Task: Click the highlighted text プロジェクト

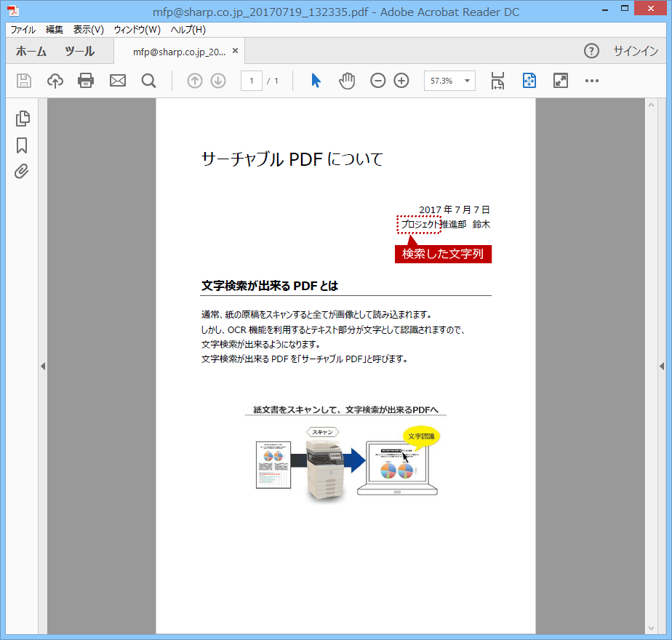Action: 419,225
